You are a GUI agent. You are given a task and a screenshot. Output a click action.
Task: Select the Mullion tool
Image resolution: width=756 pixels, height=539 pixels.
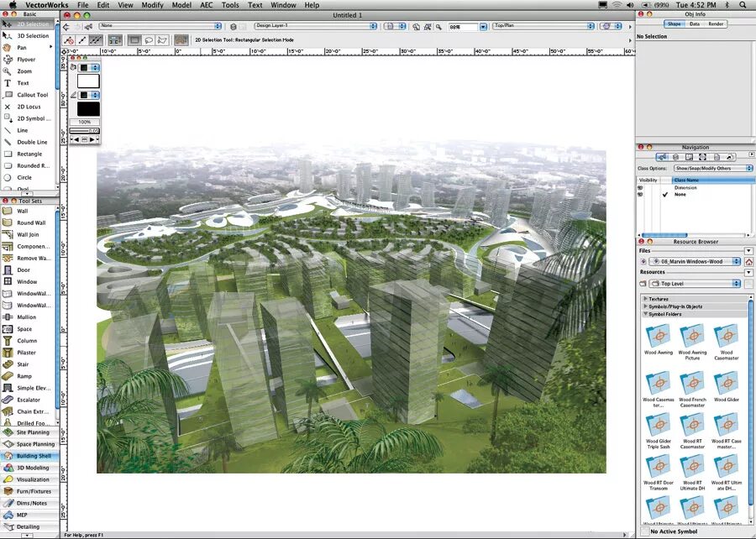click(28, 317)
